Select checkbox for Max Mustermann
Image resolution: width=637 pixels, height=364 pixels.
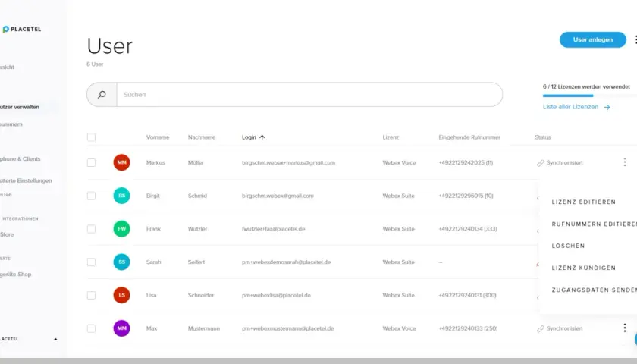tap(92, 328)
